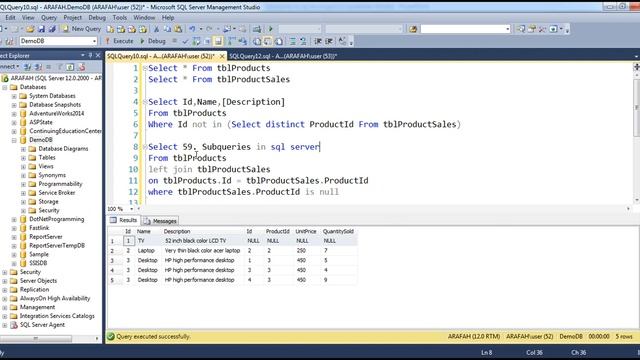
Task: Click Increase Indent icon
Action: (x=329, y=41)
